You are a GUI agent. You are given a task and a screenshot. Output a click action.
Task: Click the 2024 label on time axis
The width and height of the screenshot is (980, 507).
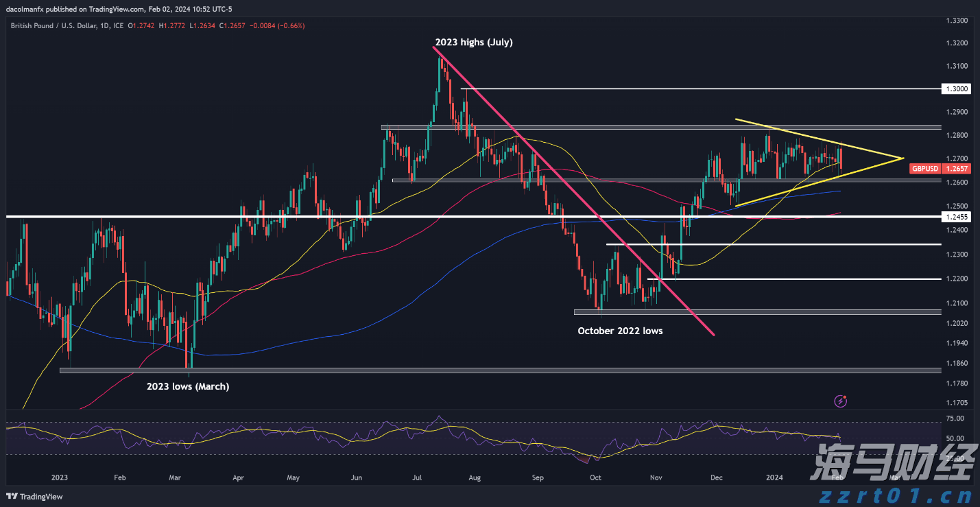tap(774, 477)
